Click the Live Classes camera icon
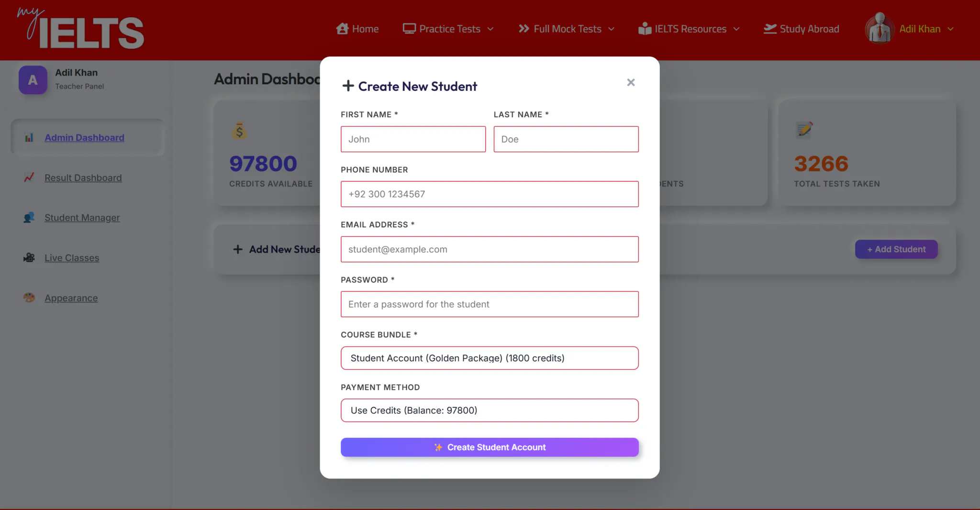980x510 pixels. (29, 258)
